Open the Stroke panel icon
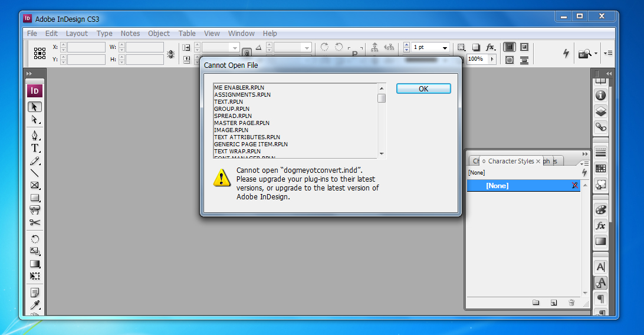This screenshot has width=644, height=335. [x=600, y=153]
